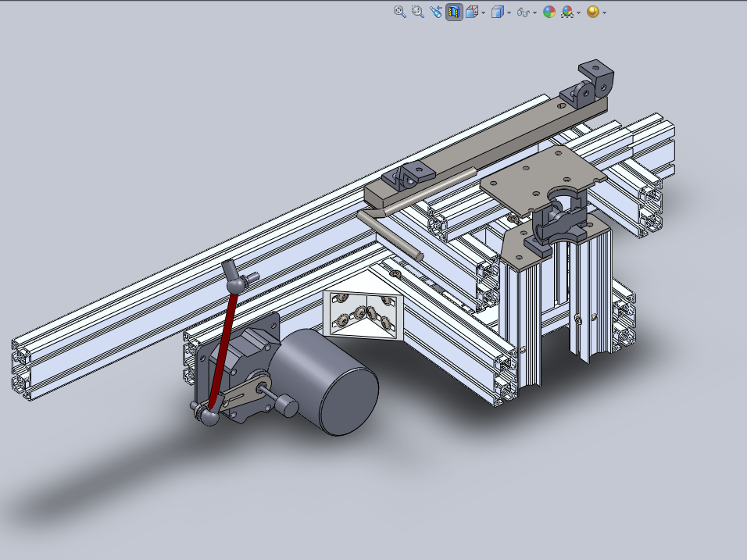
Task: Return to the Previous View
Action: click(436, 12)
